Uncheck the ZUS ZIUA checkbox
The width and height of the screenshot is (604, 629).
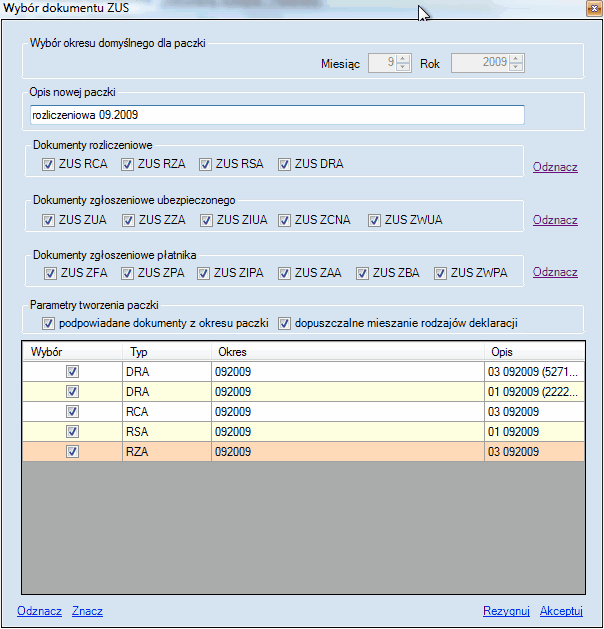tap(206, 220)
